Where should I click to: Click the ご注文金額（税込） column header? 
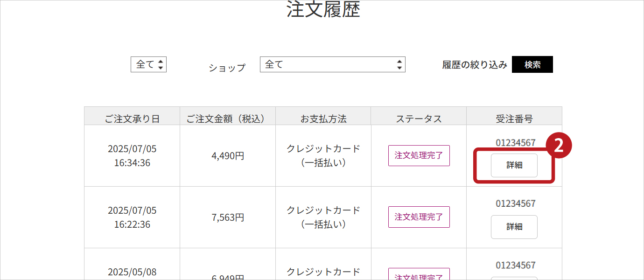228,119
